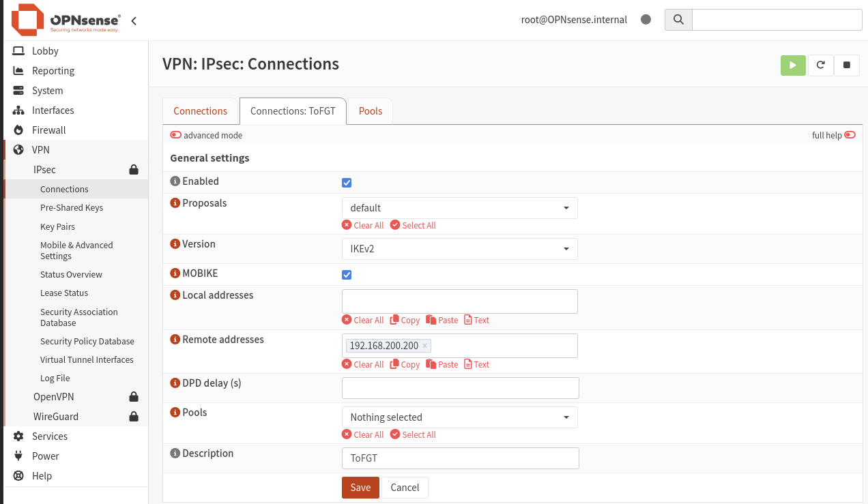Image resolution: width=868 pixels, height=504 pixels.
Task: Restart IPsec service using reload icon
Action: (820, 65)
